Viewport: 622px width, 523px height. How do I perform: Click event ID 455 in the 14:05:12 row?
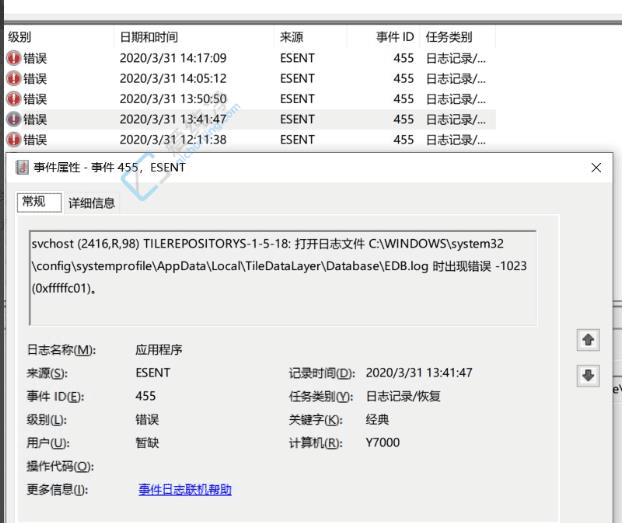[404, 78]
